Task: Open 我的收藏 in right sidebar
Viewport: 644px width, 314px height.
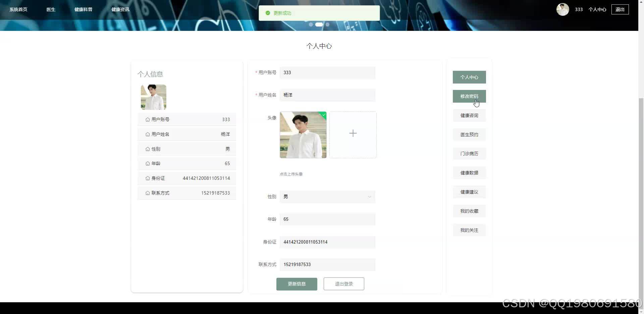Action: pos(469,211)
